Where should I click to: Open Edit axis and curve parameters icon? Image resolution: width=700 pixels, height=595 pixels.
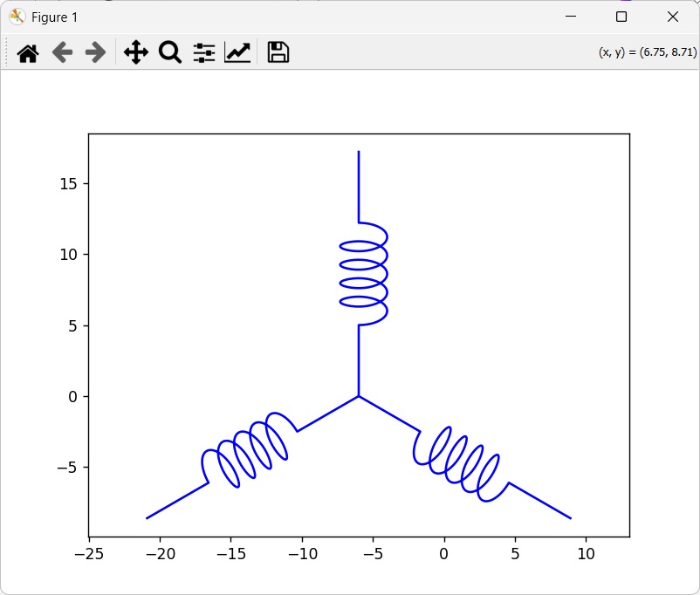pyautogui.click(x=237, y=52)
